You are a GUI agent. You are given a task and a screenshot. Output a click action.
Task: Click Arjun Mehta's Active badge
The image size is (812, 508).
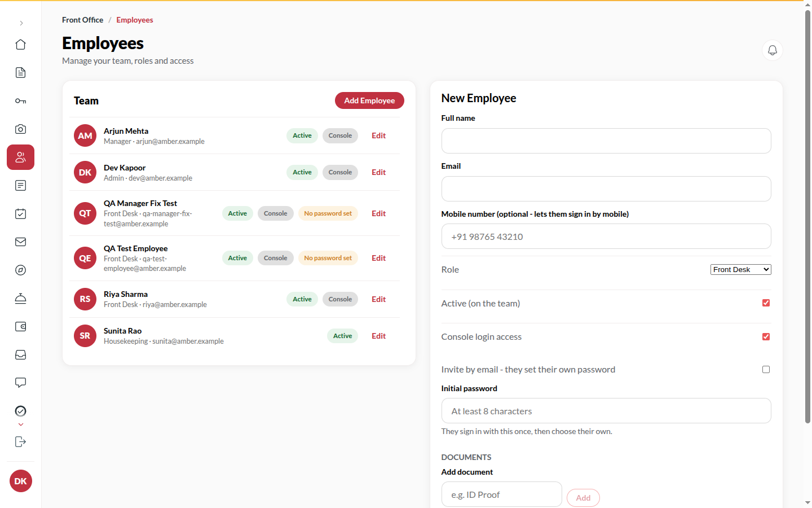[302, 135]
